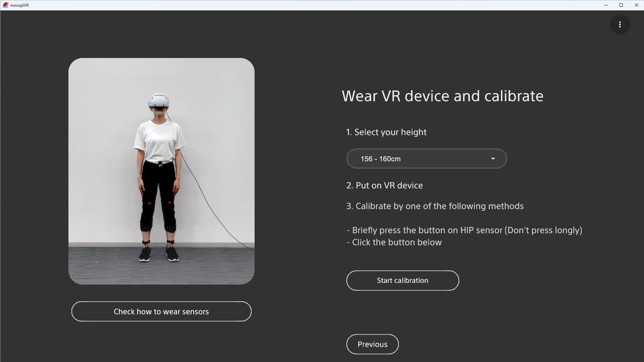Click the Wear VR device and calibrate heading
The image size is (644, 362).
point(443,96)
